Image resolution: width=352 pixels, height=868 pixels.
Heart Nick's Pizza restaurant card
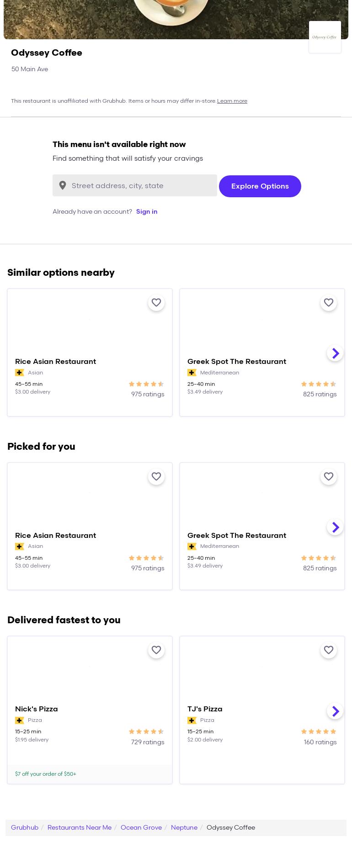(x=156, y=650)
